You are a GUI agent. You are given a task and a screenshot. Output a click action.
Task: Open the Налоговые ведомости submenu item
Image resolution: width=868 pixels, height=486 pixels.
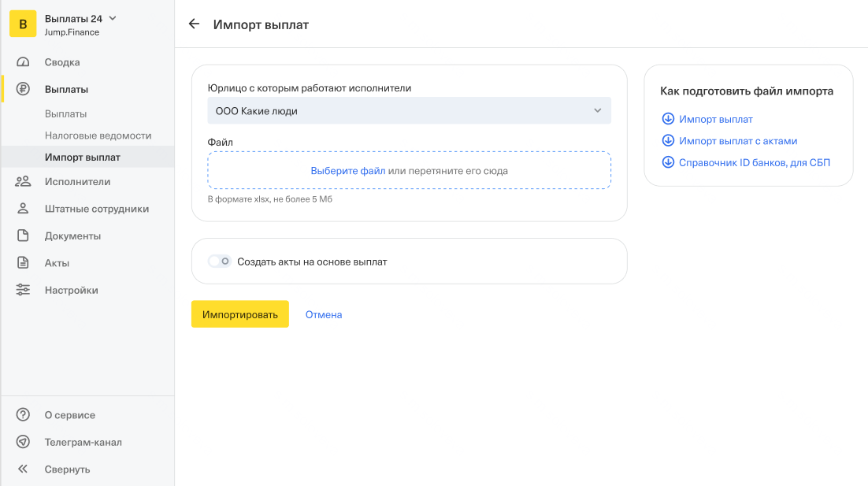point(98,135)
